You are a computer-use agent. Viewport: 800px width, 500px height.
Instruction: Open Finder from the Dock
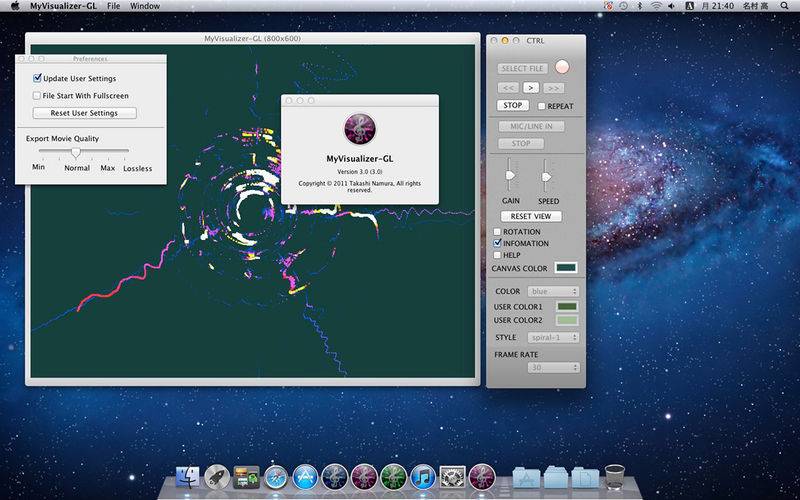click(x=187, y=477)
